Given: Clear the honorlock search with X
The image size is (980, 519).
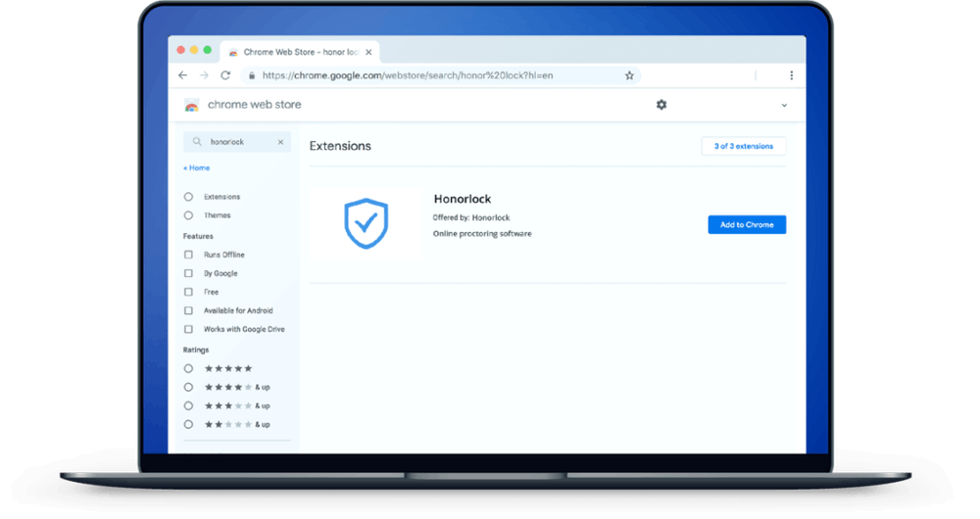Looking at the screenshot, I should 280,142.
